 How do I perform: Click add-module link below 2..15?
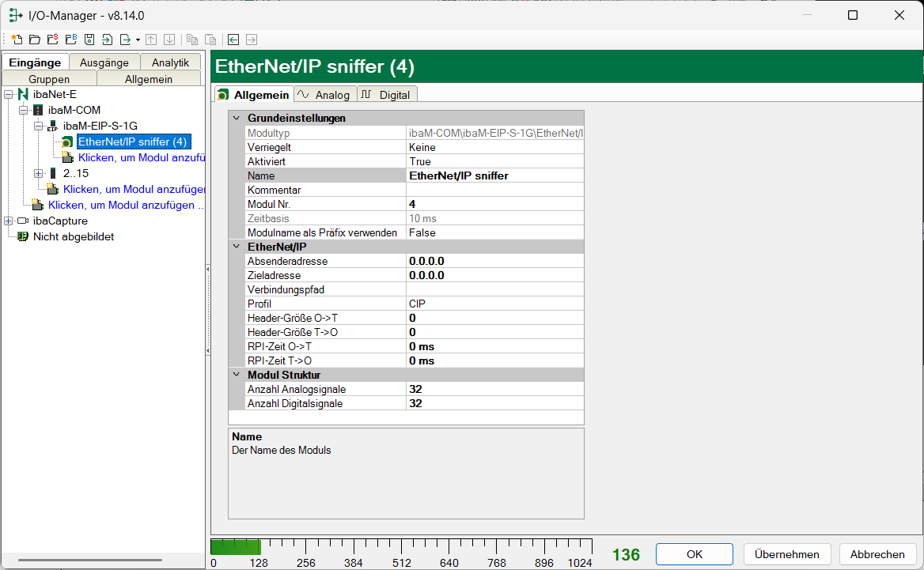134,190
